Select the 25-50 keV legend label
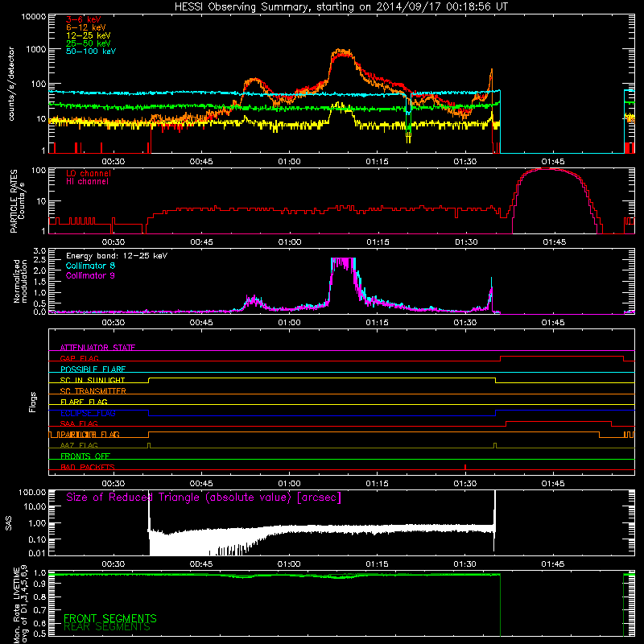The height and width of the screenshot is (644, 644). [x=89, y=43]
